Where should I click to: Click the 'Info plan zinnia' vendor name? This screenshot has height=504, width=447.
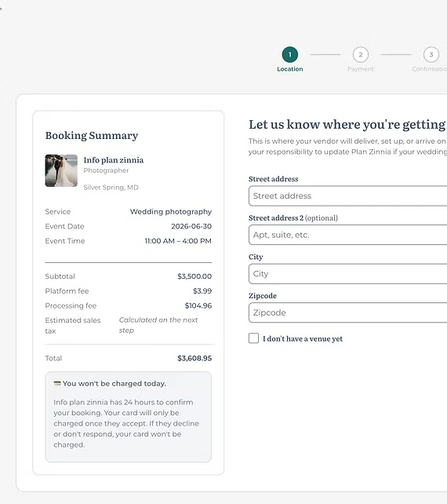[114, 160]
